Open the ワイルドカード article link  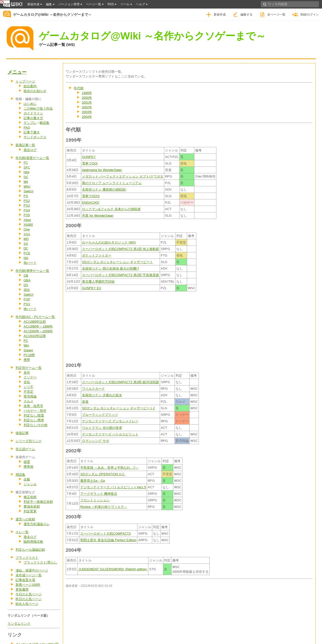[93, 389]
